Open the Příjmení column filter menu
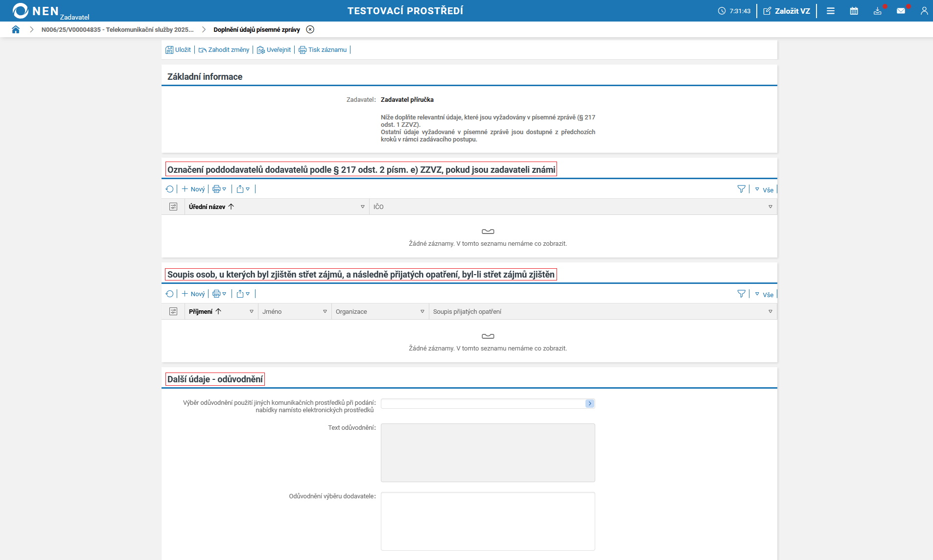The width and height of the screenshot is (933, 560). (x=252, y=311)
